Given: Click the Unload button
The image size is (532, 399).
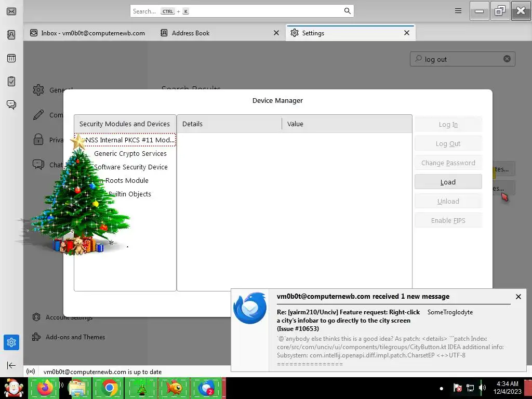Looking at the screenshot, I should 448,201.
